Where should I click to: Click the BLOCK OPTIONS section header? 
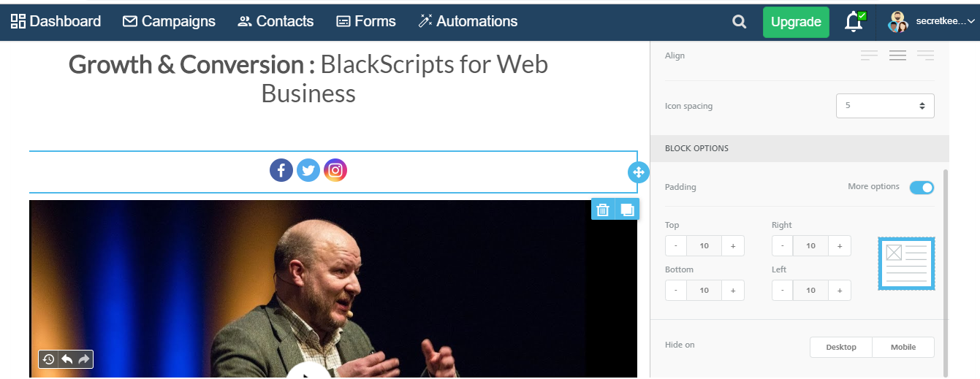tap(799, 148)
